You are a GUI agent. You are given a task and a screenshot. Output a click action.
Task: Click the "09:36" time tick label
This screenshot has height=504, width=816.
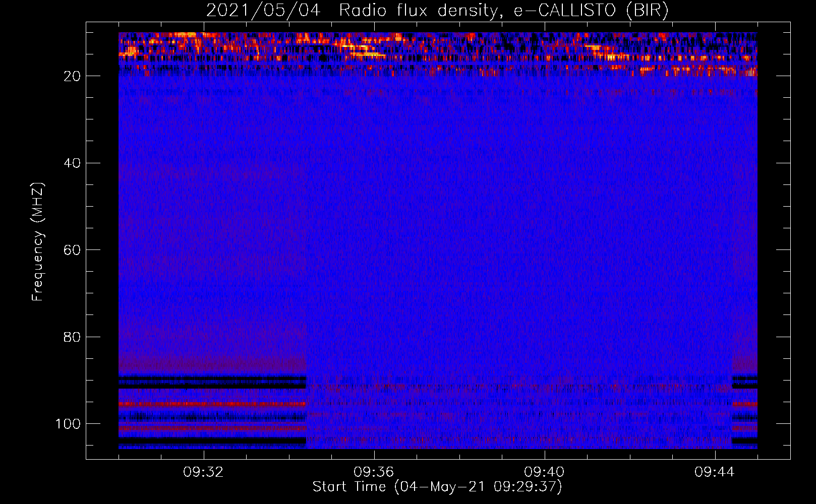point(374,472)
